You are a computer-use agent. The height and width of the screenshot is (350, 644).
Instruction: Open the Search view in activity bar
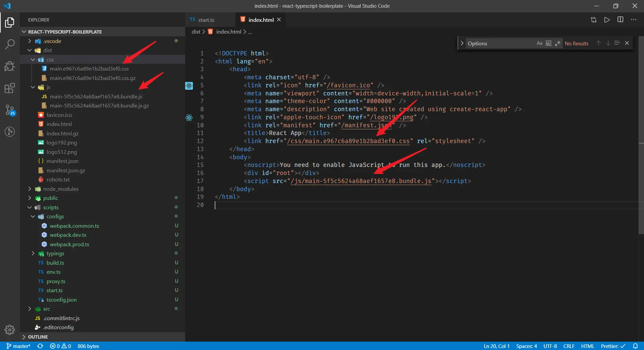point(10,44)
